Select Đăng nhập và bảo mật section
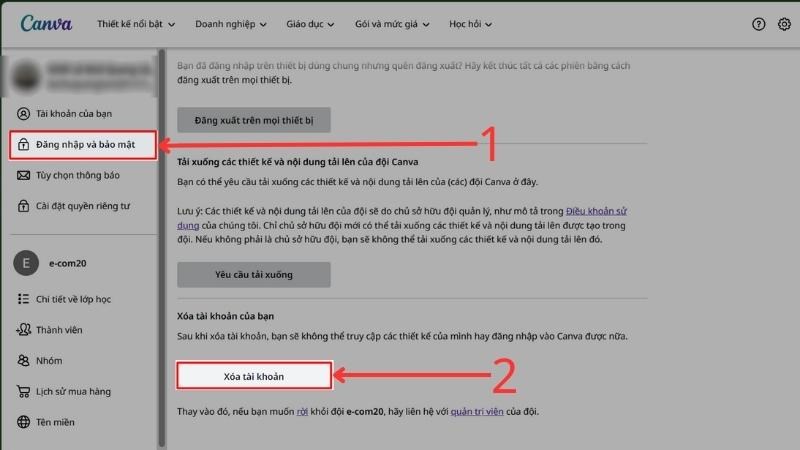Viewport: 800px width, 450px height. 83,144
